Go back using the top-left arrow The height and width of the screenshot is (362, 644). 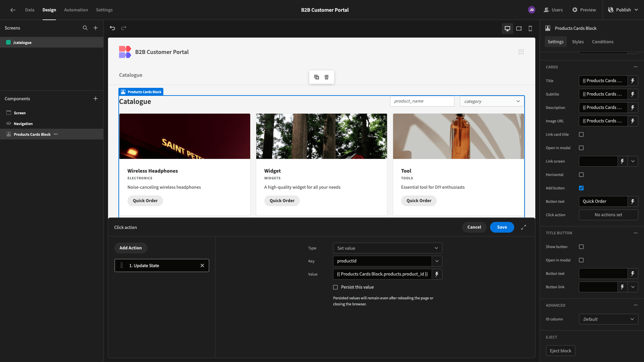(13, 10)
